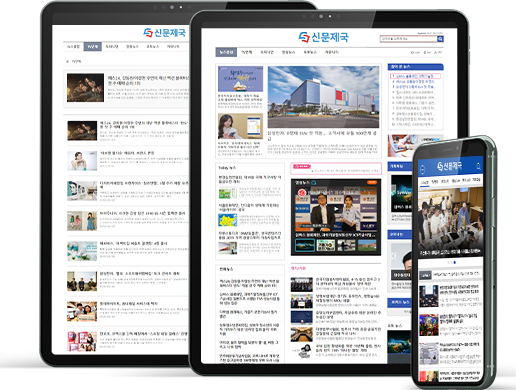Click the login icon link at the nav bar right
516x390 pixels.
click(x=415, y=52)
